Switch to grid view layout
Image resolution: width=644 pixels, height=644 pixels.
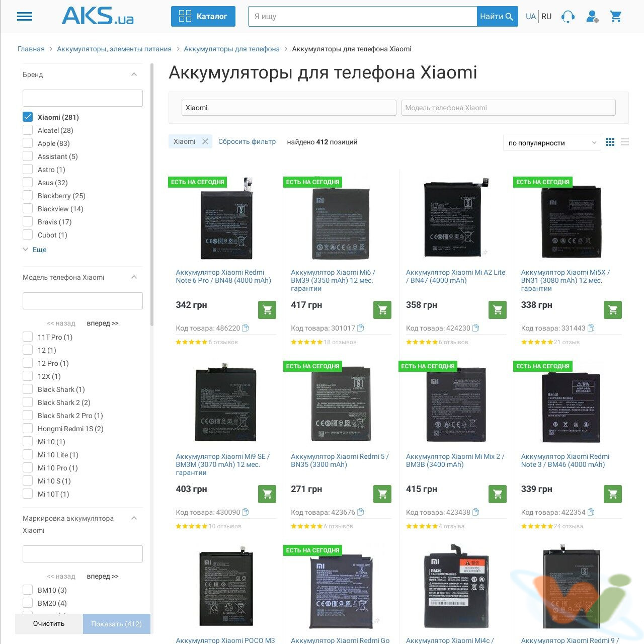pyautogui.click(x=610, y=142)
